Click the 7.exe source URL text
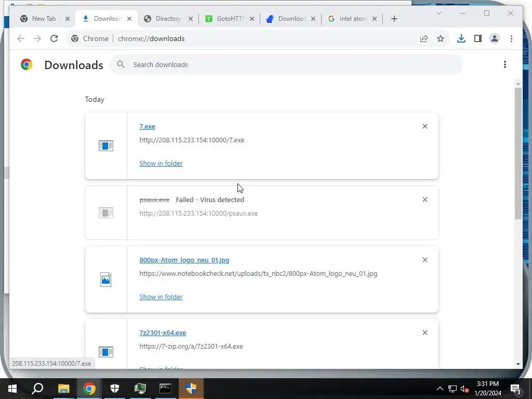 pyautogui.click(x=192, y=140)
